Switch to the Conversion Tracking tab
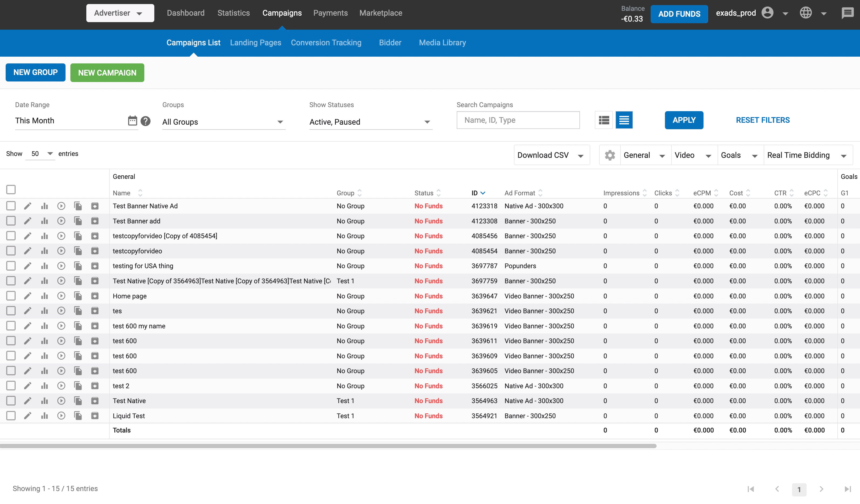This screenshot has width=860, height=504. 326,43
